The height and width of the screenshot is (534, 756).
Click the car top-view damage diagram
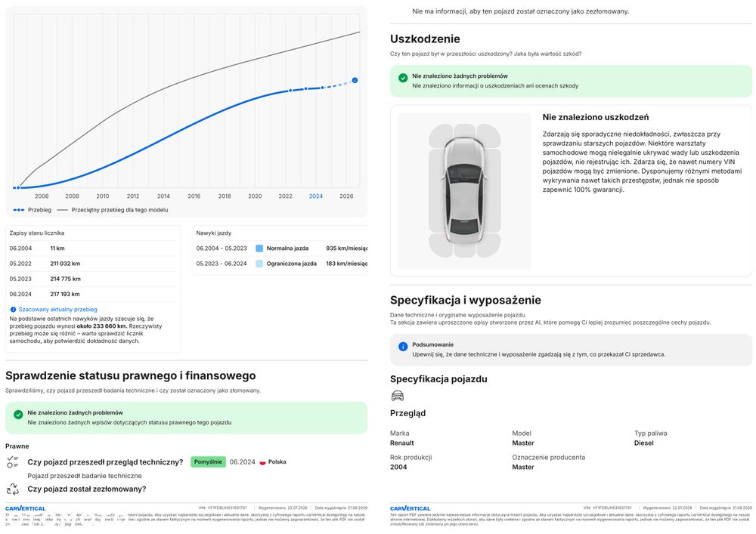465,190
